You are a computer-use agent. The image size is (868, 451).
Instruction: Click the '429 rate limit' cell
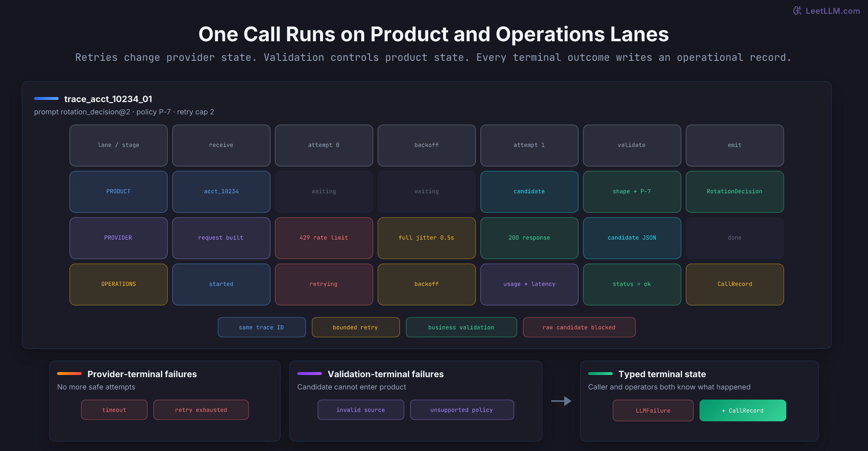pyautogui.click(x=324, y=238)
